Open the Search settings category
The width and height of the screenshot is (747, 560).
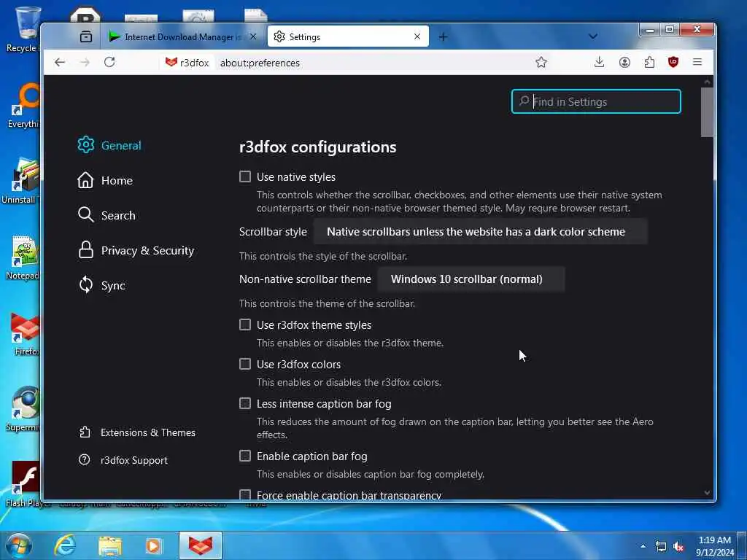107,215
